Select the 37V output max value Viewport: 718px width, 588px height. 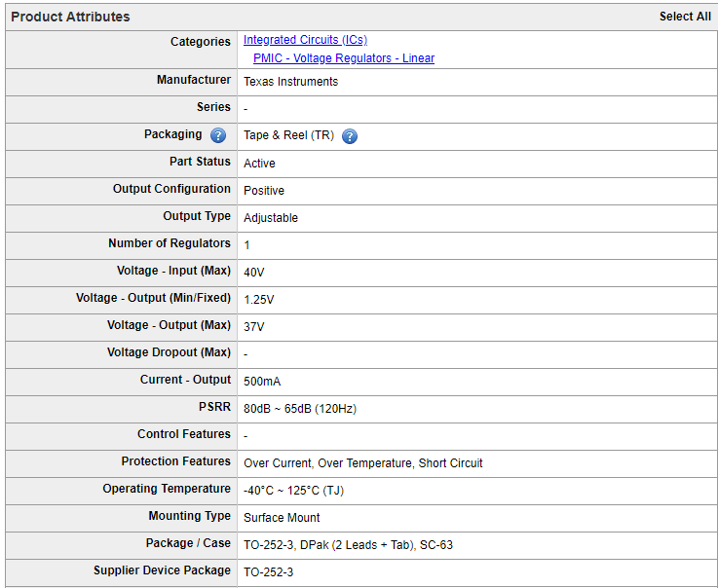[x=254, y=327]
